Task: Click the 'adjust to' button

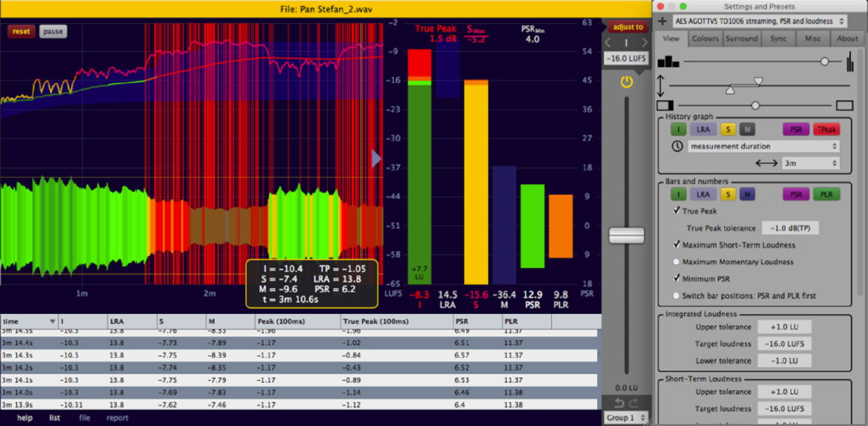Action: (x=627, y=26)
